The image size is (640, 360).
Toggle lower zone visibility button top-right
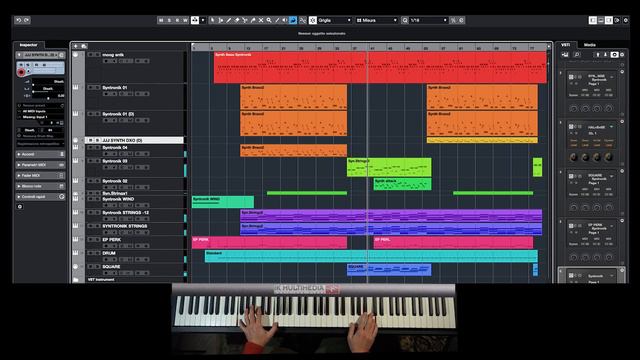pyautogui.click(x=601, y=20)
